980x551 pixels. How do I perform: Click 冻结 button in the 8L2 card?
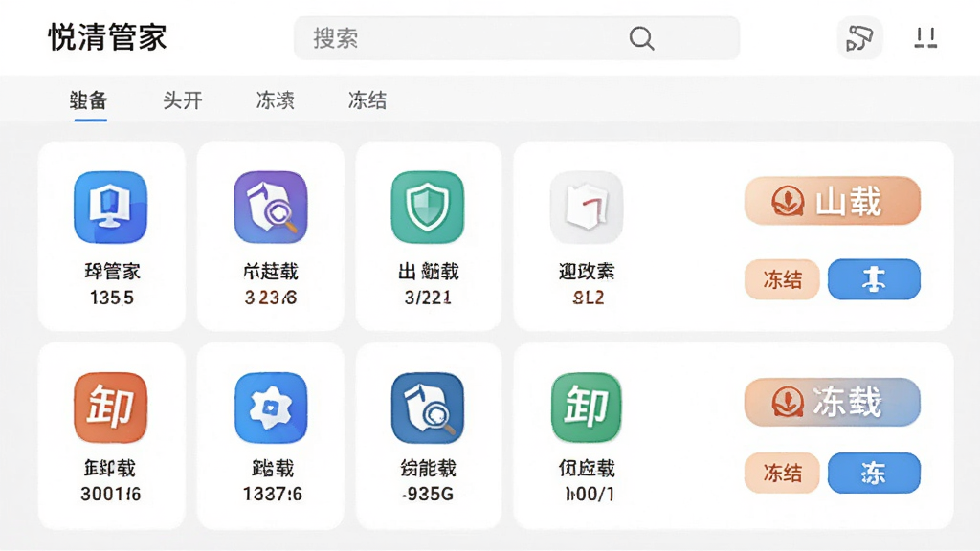click(x=782, y=279)
